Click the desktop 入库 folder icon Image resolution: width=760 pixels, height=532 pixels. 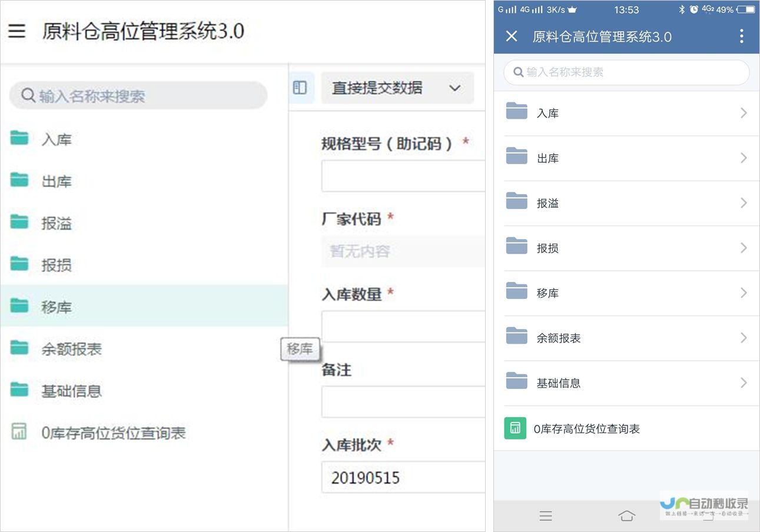click(x=19, y=138)
